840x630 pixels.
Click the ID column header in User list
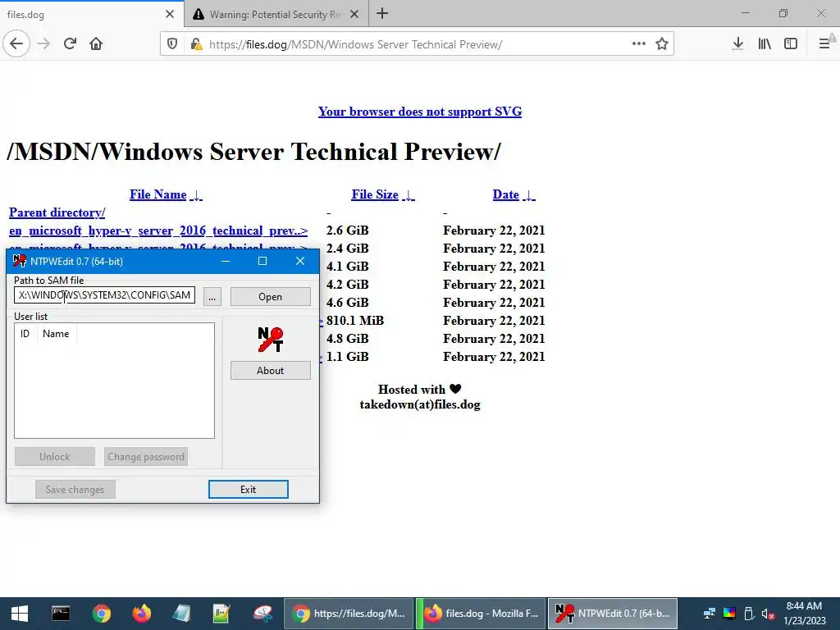coord(25,333)
